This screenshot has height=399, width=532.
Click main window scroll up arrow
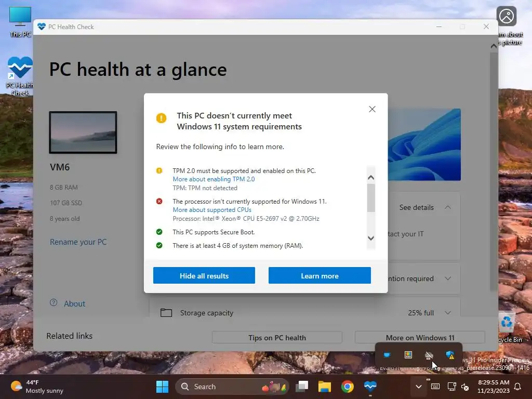pyautogui.click(x=494, y=46)
